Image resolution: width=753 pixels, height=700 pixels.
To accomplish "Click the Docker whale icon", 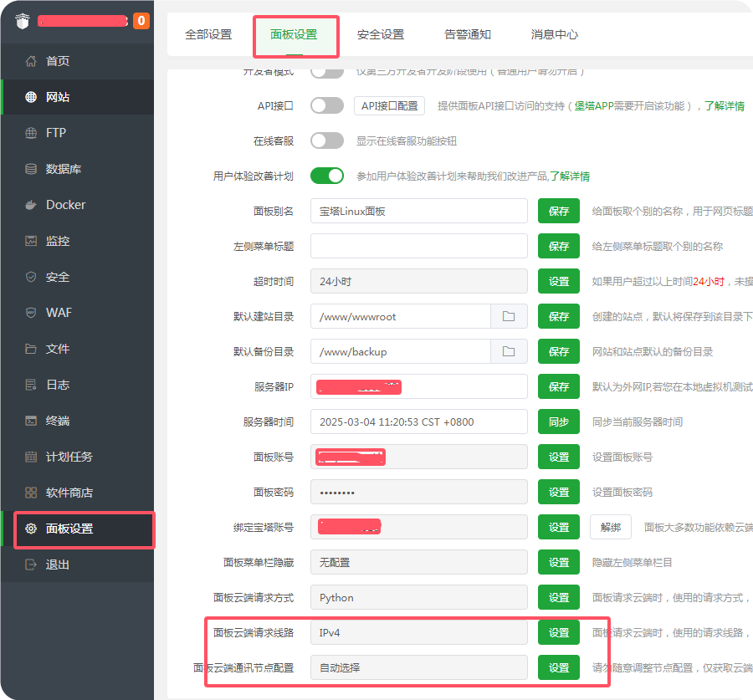I will 31,205.
